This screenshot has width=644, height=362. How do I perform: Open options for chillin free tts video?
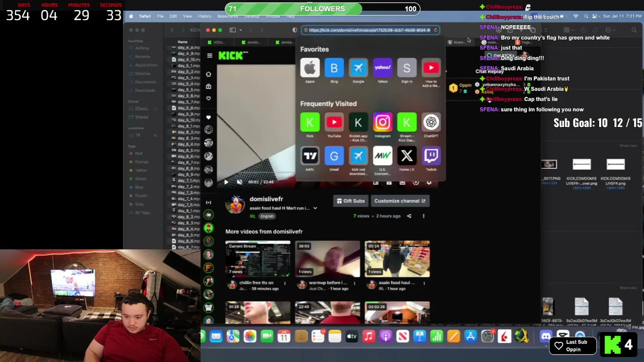tap(285, 284)
